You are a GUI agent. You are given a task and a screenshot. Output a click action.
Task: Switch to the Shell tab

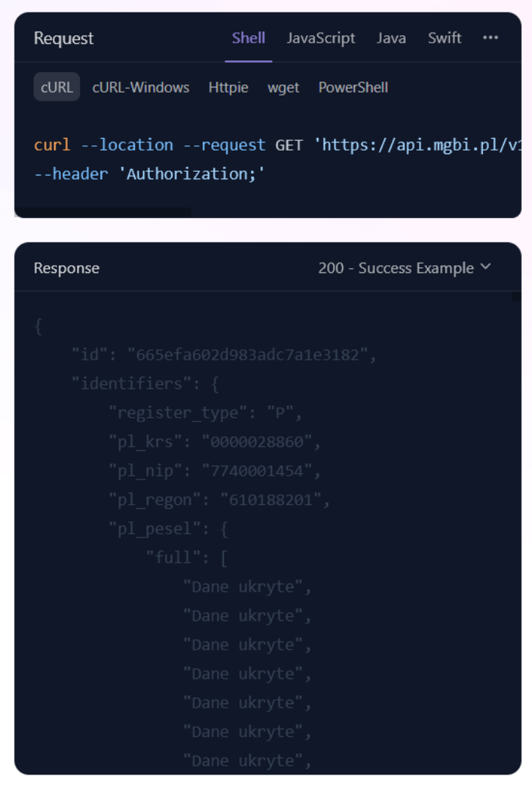(x=249, y=38)
